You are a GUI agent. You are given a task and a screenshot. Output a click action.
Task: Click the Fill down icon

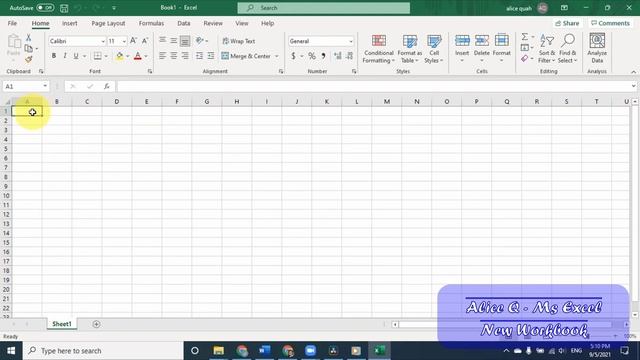[x=524, y=48]
